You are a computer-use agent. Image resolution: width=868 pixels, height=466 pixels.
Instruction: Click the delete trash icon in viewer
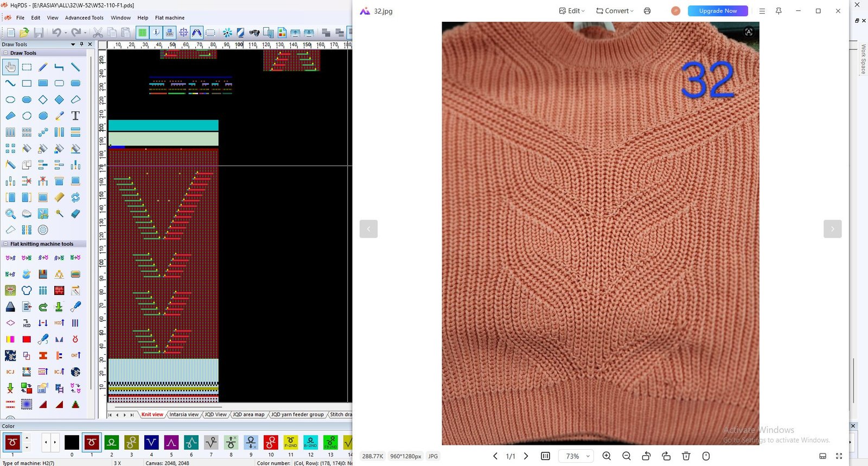tap(686, 456)
